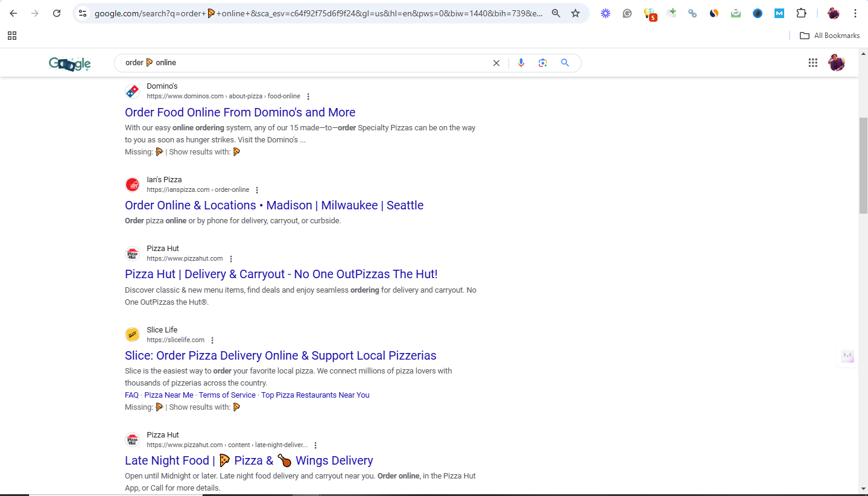The image size is (868, 496).
Task: Open the FAQ sitelink under Slice
Action: (x=131, y=395)
